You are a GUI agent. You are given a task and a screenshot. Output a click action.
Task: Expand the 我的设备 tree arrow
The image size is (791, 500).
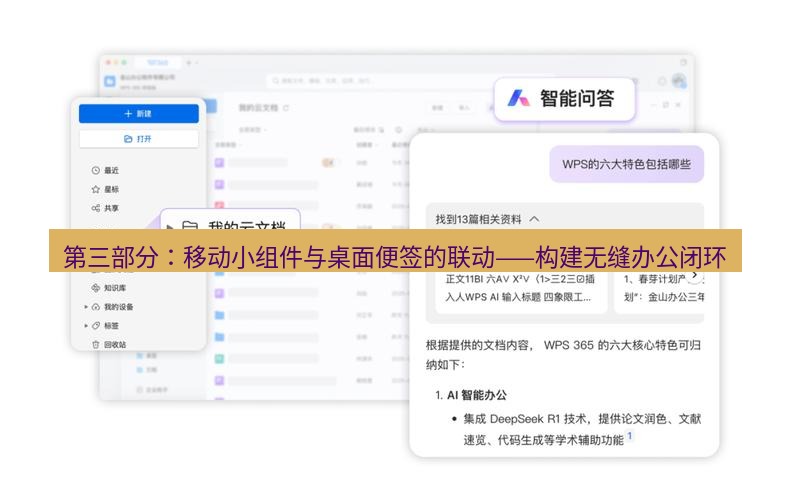[x=86, y=307]
